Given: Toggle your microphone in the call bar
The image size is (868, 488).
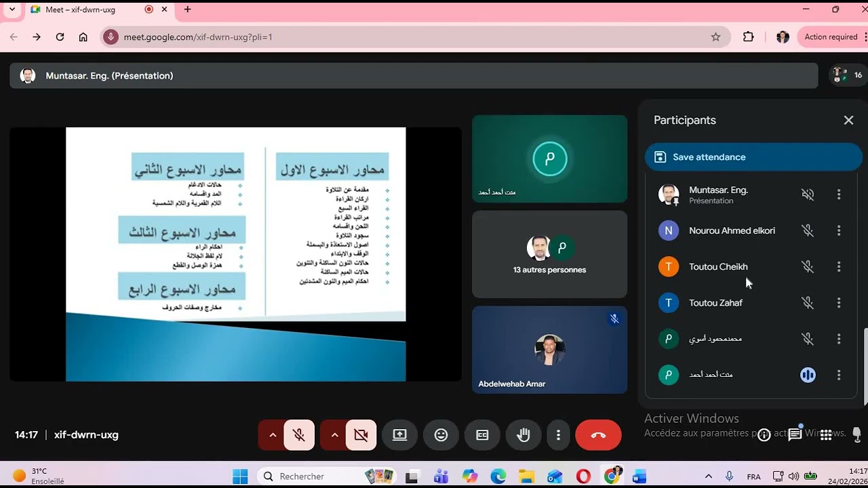Looking at the screenshot, I should 299,435.
